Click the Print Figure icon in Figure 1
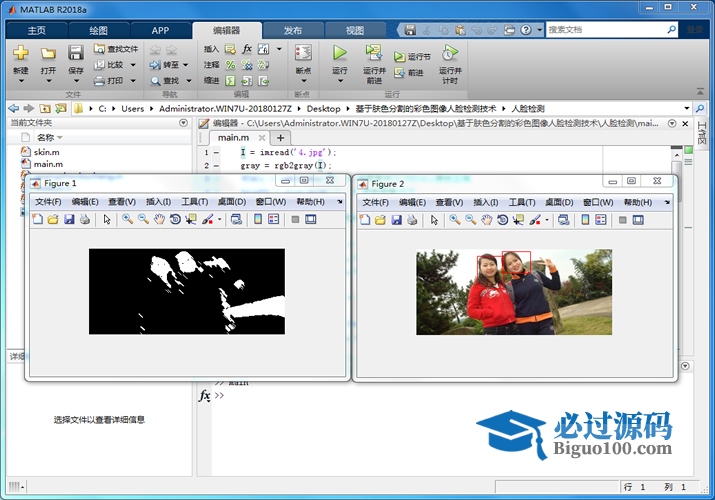 [85, 219]
